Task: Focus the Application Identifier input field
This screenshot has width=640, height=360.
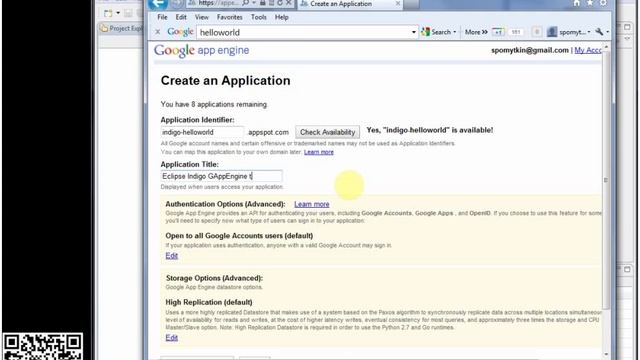Action: tap(202, 132)
